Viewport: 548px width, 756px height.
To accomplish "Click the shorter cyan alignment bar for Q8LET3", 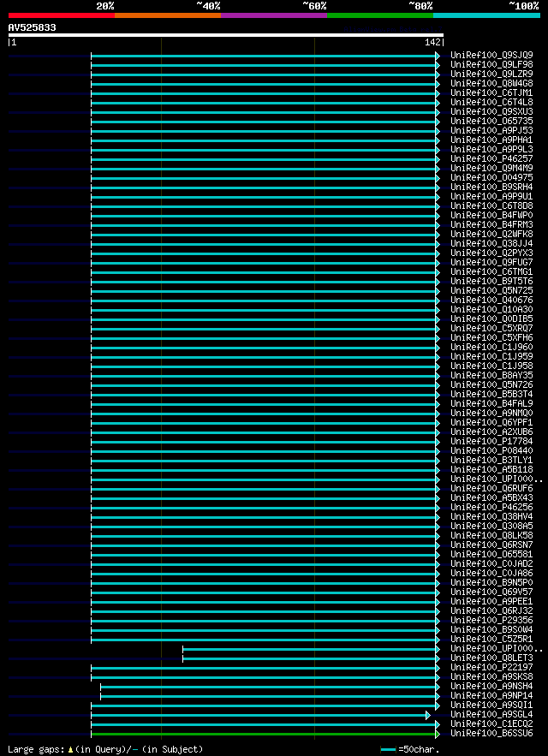I will (x=309, y=658).
